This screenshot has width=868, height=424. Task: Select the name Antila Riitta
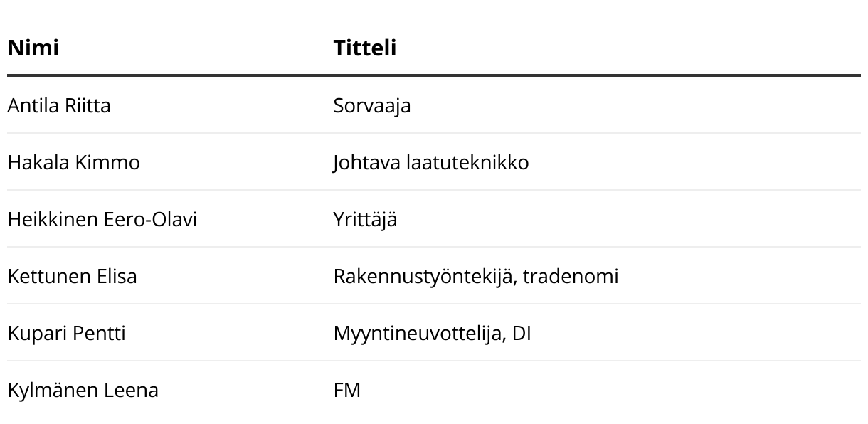click(x=59, y=105)
